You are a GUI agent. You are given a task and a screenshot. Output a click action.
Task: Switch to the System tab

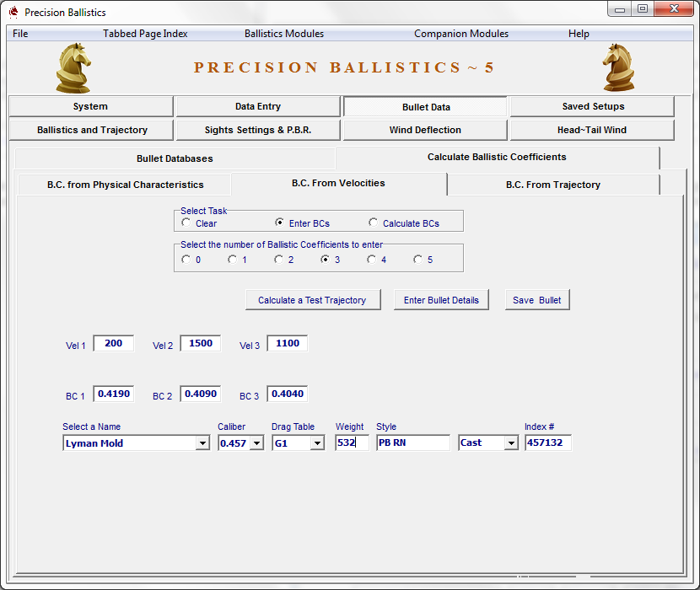coord(90,106)
